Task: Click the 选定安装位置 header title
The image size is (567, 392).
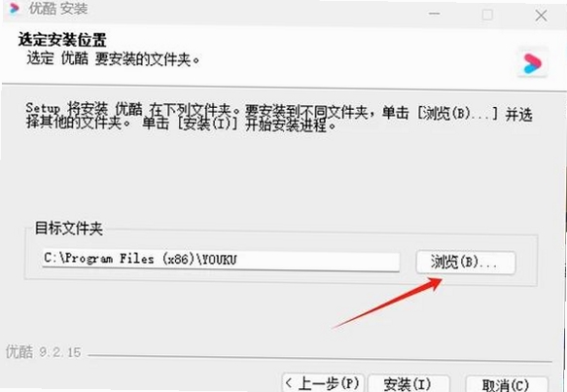Action: click(x=62, y=40)
